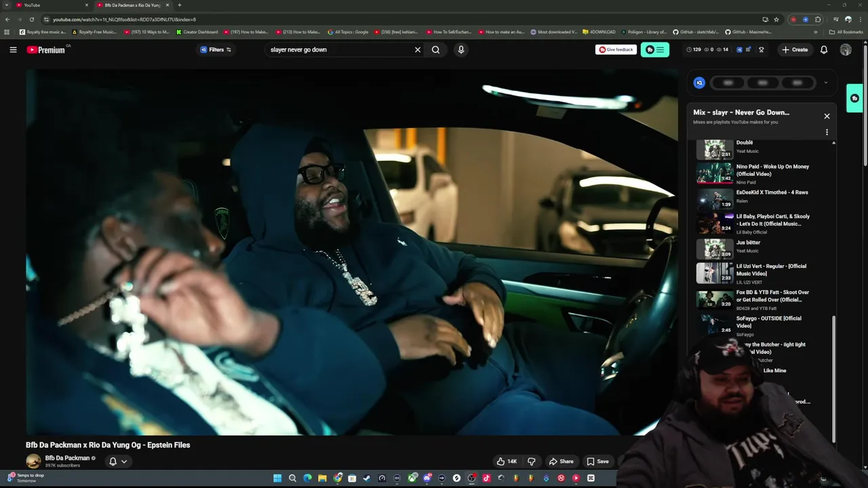868x488 pixels.
Task: Open the weather widget on taskbar
Action: (26, 478)
